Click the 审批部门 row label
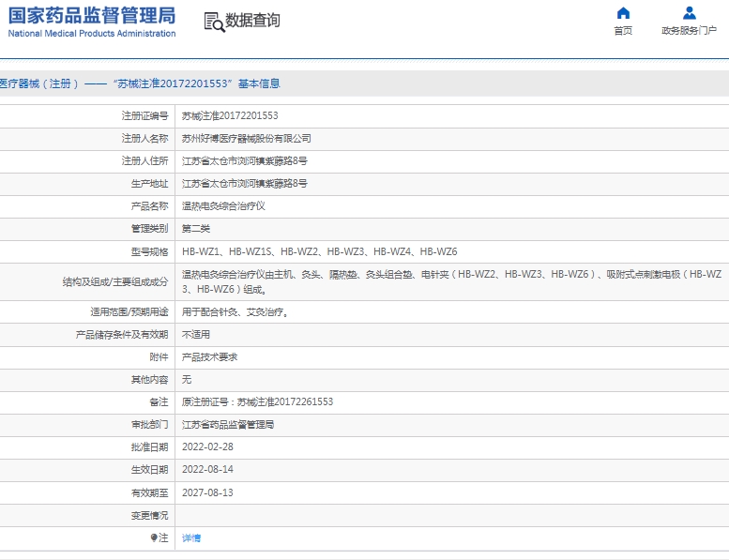 pyautogui.click(x=149, y=425)
